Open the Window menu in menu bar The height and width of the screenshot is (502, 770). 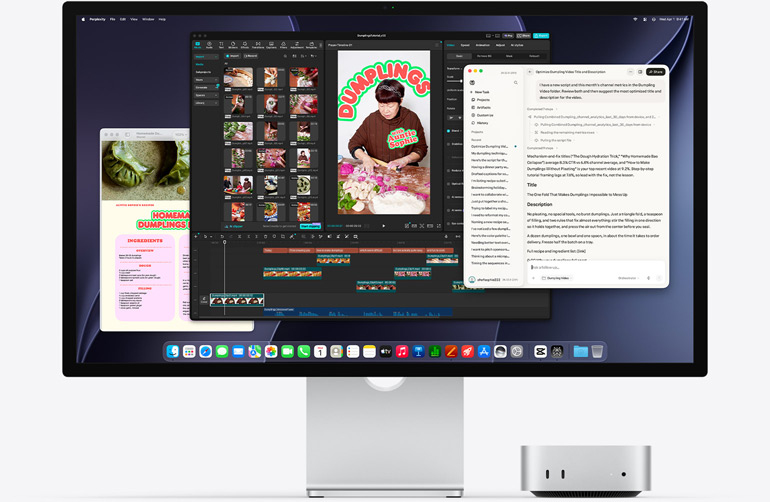[x=148, y=19]
